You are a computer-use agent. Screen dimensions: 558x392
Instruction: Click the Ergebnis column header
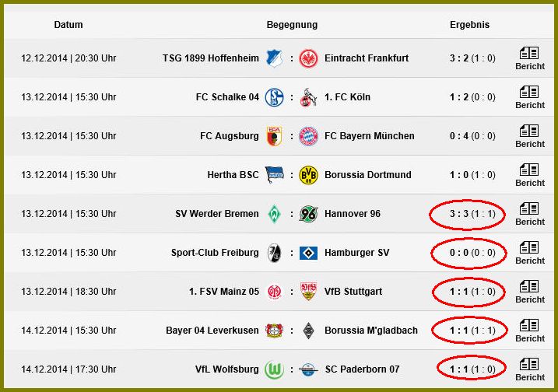point(470,25)
